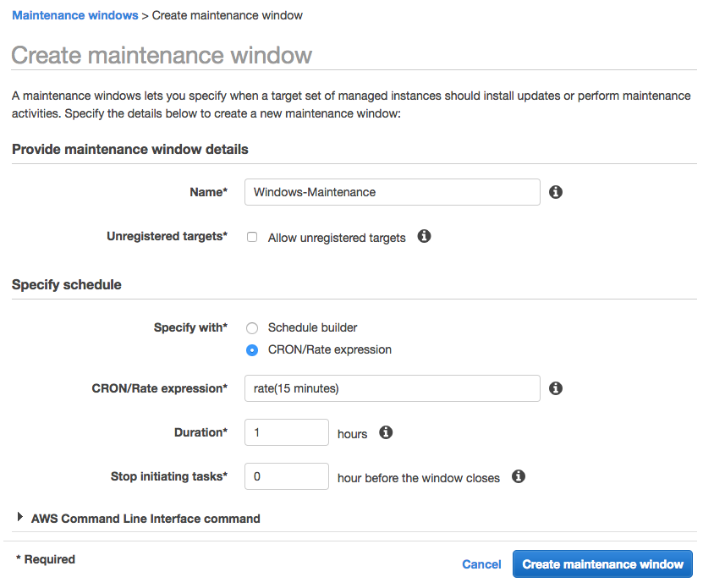Select the CRON/Rate expression radio button

point(252,350)
